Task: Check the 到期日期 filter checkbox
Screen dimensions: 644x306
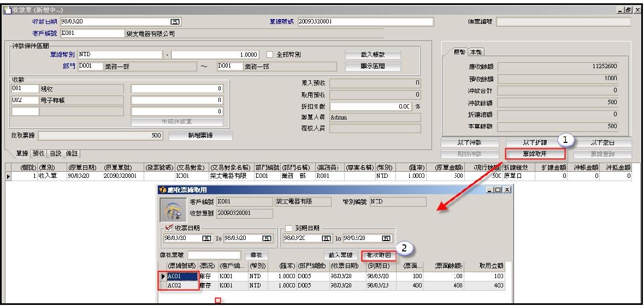Action: (289, 228)
